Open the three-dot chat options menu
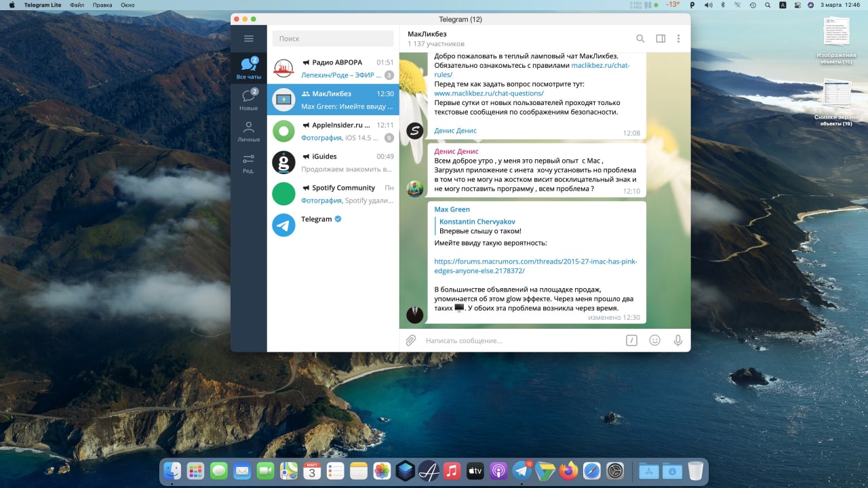The height and width of the screenshot is (488, 868). tap(678, 39)
